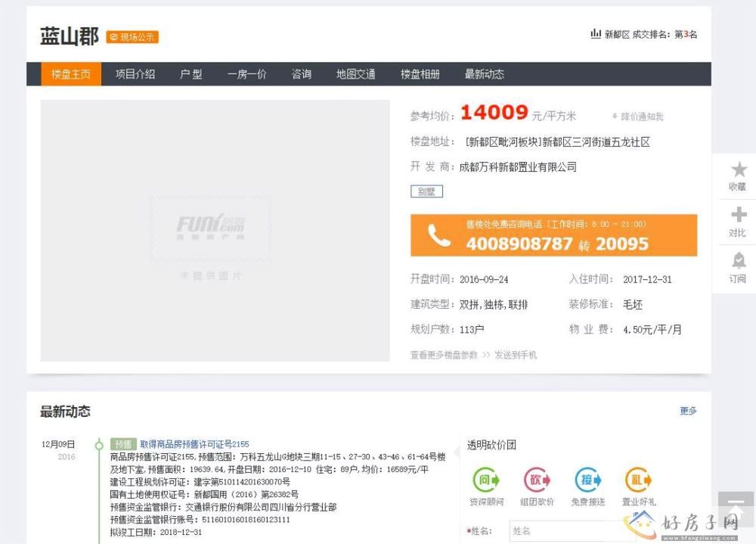This screenshot has height=544, width=756.
Task: Open the 地图交通 tab
Action: [356, 74]
